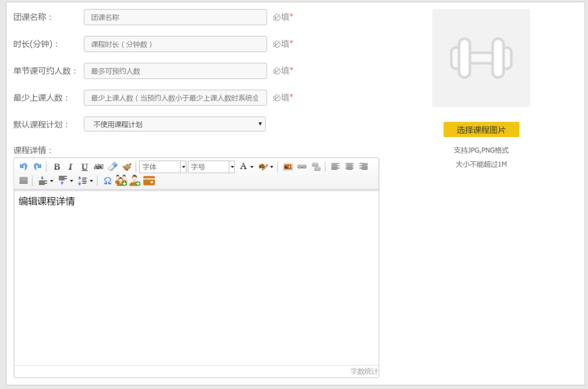This screenshot has width=588, height=389.
Task: Click the 课程详情: label
Action: pos(33,151)
